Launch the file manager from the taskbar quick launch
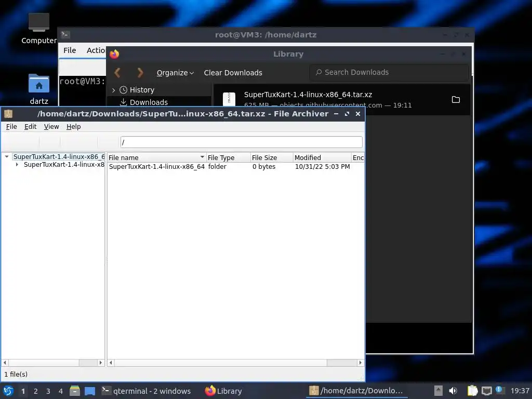 tap(75, 391)
